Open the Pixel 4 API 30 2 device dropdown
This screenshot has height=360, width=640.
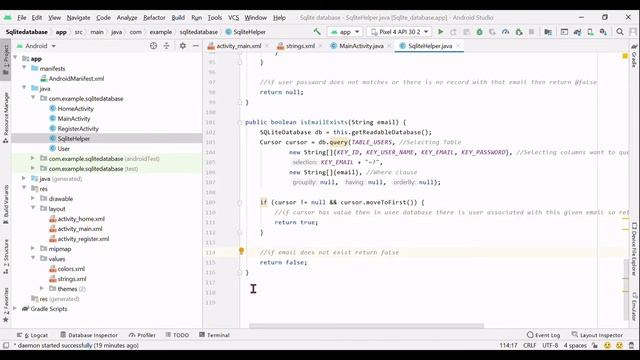(x=399, y=32)
